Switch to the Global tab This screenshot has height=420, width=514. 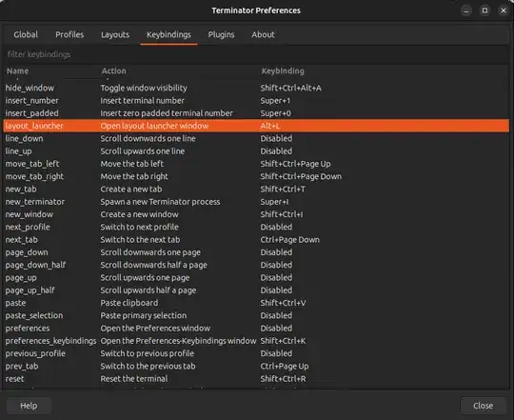(x=26, y=34)
